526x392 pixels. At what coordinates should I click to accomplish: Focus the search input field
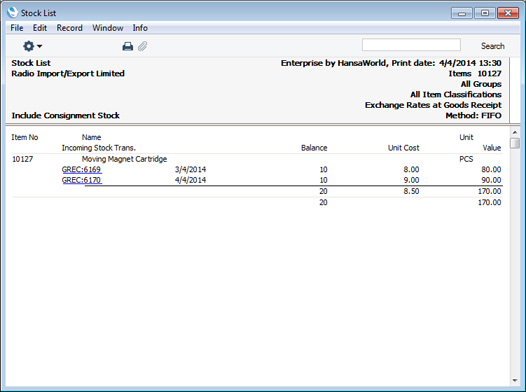point(411,45)
